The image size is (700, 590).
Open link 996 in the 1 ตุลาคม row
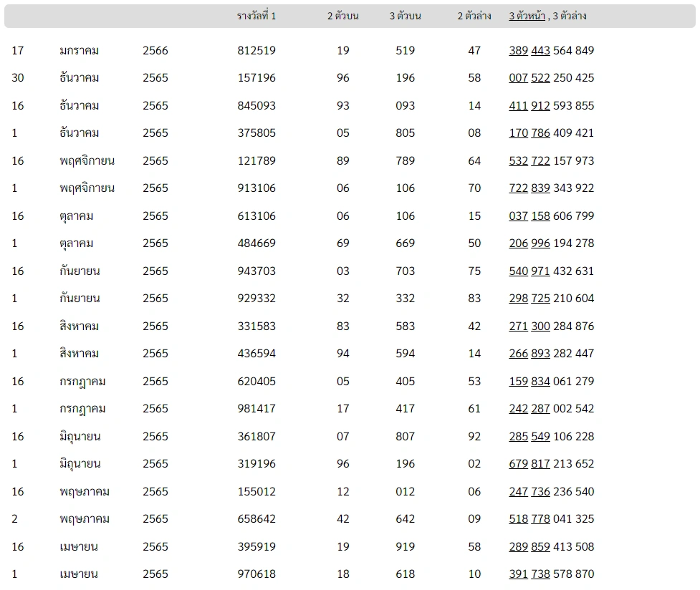tap(540, 243)
